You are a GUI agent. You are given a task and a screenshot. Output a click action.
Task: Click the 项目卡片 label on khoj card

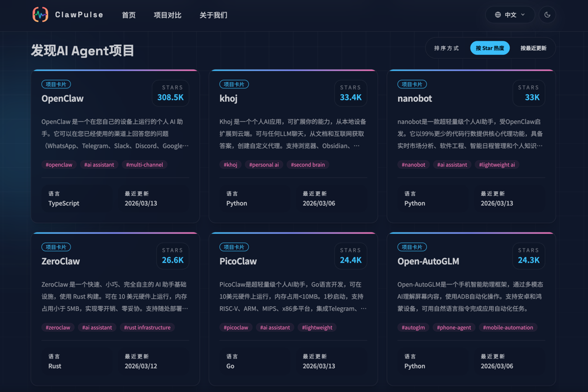point(234,84)
